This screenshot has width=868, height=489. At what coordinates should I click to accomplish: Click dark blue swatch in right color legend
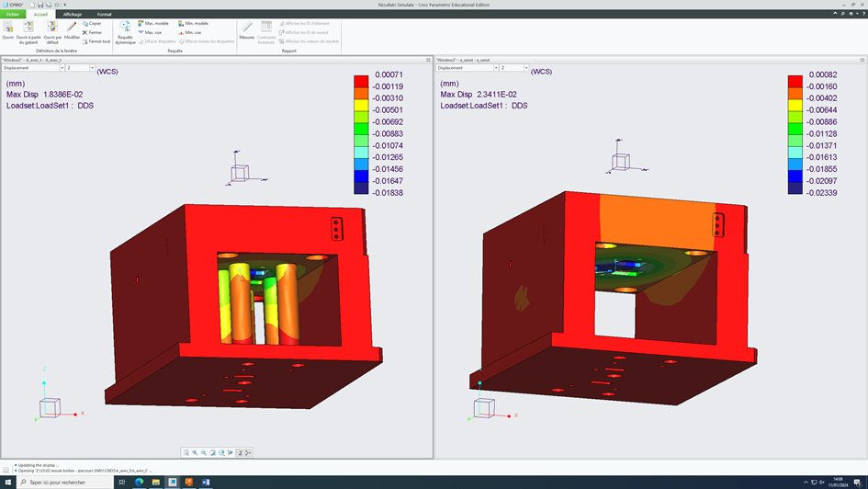point(795,188)
